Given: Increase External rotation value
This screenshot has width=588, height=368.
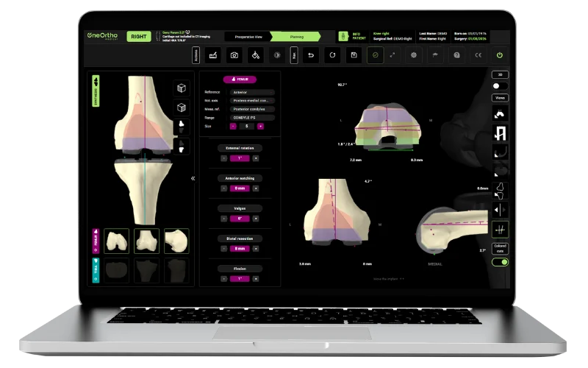Looking at the screenshot, I should [256, 158].
